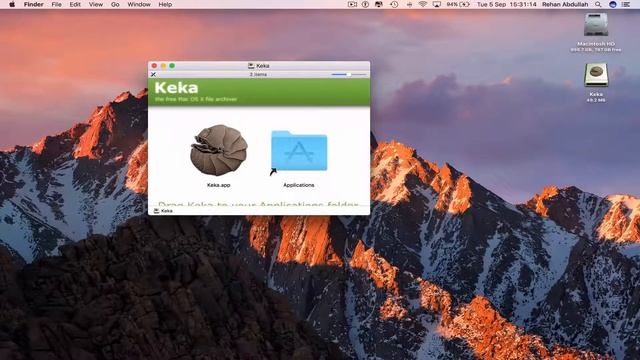Open the Go menu
The height and width of the screenshot is (360, 640).
tap(115, 4)
